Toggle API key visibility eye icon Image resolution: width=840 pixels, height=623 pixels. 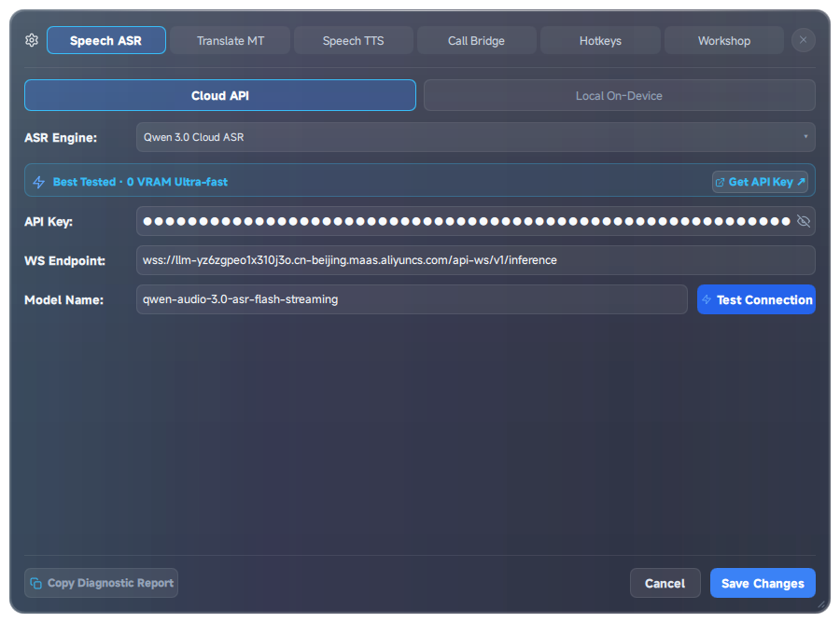(x=803, y=221)
